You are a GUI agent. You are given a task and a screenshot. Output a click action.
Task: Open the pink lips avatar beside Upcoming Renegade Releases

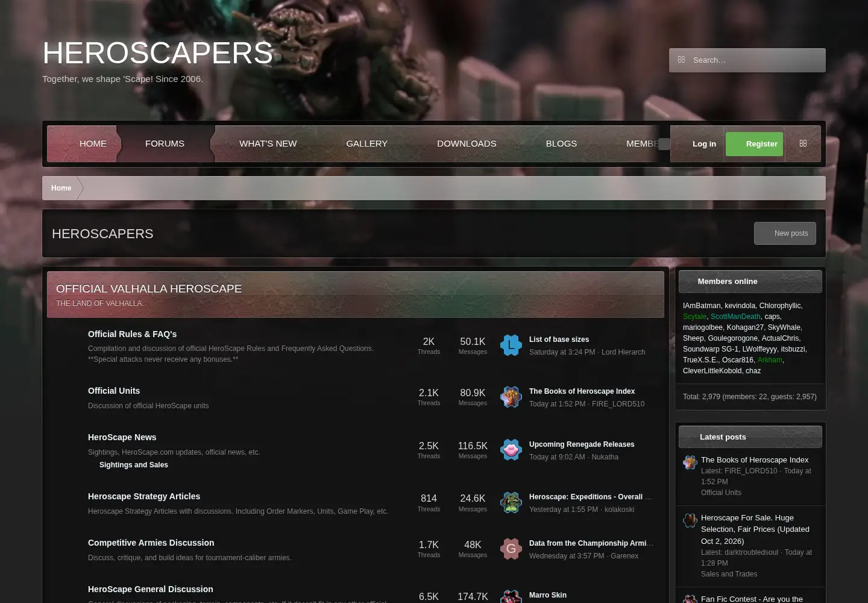(x=511, y=450)
